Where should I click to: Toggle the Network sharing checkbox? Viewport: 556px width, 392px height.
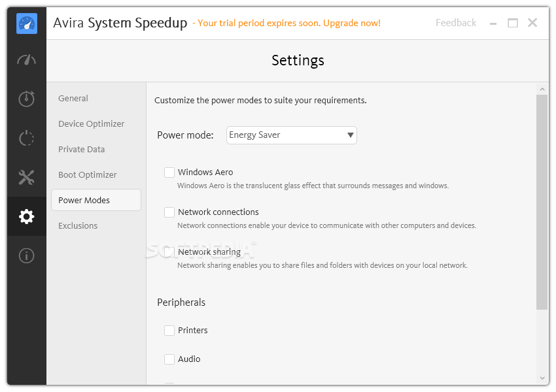point(169,252)
